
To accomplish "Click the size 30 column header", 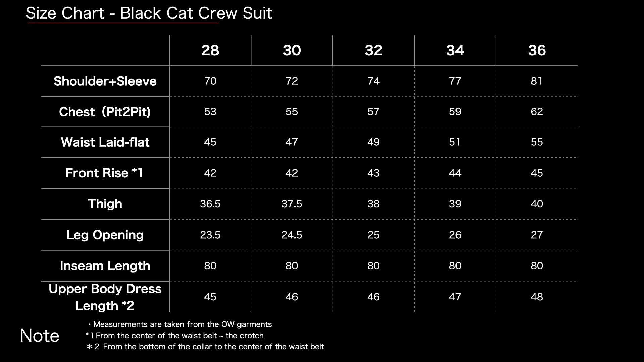I will (291, 50).
